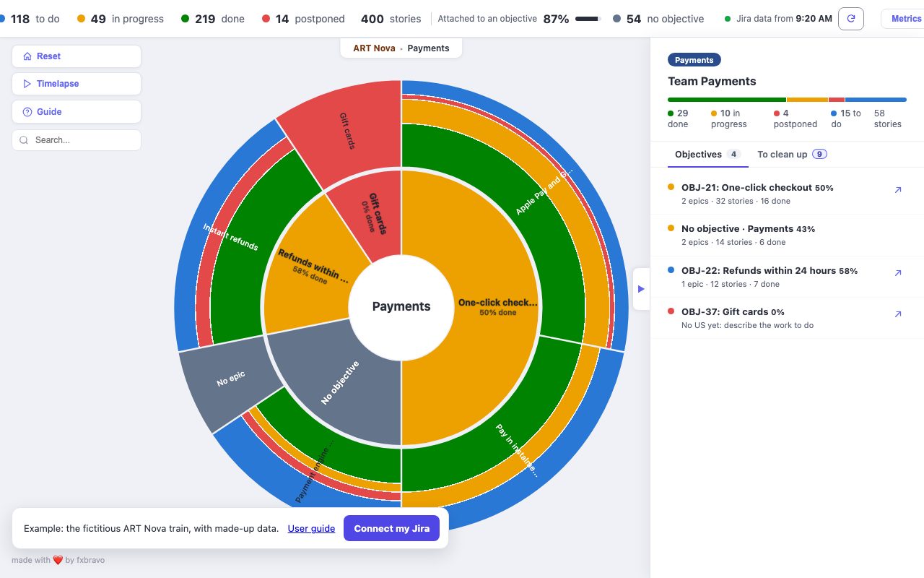The height and width of the screenshot is (578, 924).
Task: Click Payments in the breadcrumb
Action: (x=428, y=48)
